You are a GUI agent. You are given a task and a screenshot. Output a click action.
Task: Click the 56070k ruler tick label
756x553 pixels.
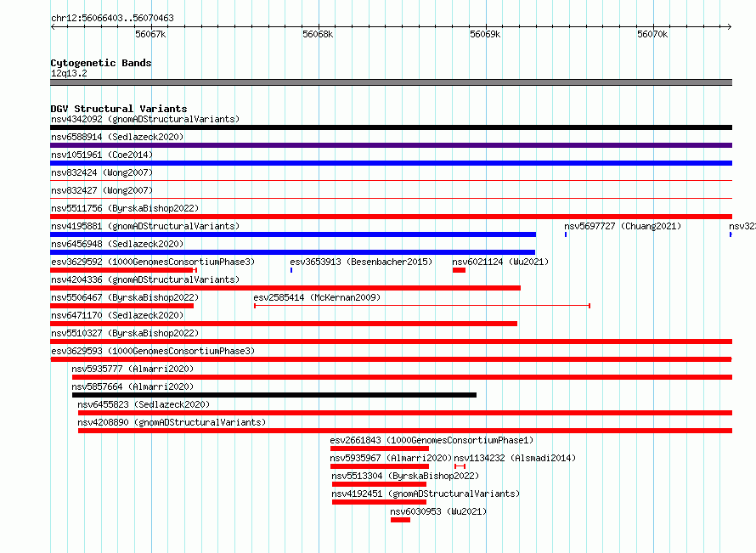click(652, 34)
